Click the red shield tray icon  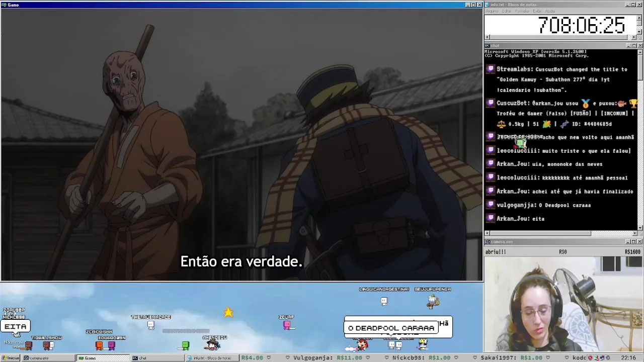(590, 358)
